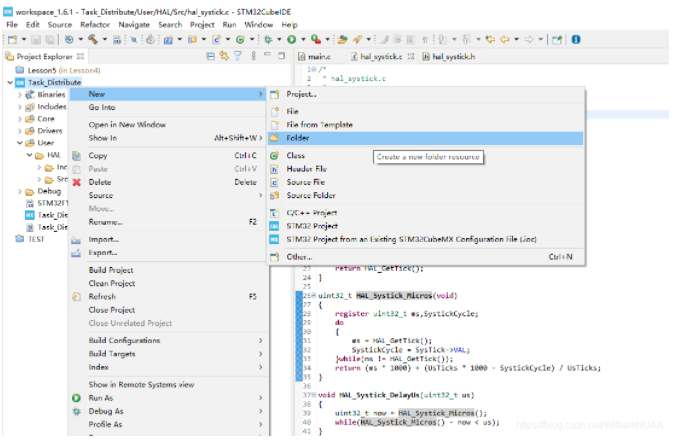Expand the Core folder node
Image resolution: width=680 pixels, height=444 pixels.
pyautogui.click(x=20, y=118)
